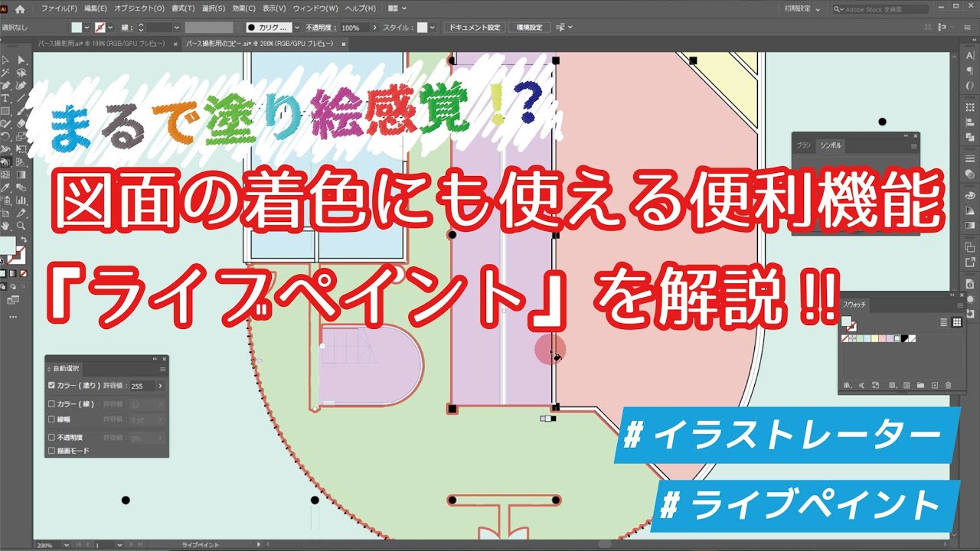Viewport: 980px width, 551px height.
Task: Select the Zoom tool in toolbar
Action: [x=21, y=227]
